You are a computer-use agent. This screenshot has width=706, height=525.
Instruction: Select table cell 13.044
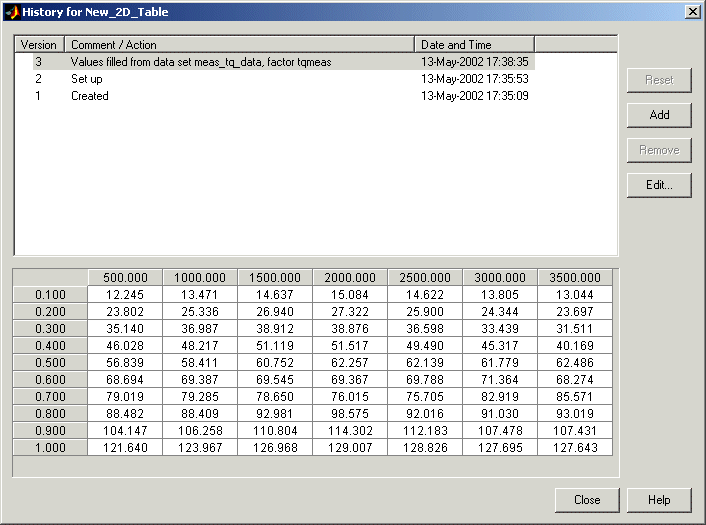pyautogui.click(x=575, y=294)
